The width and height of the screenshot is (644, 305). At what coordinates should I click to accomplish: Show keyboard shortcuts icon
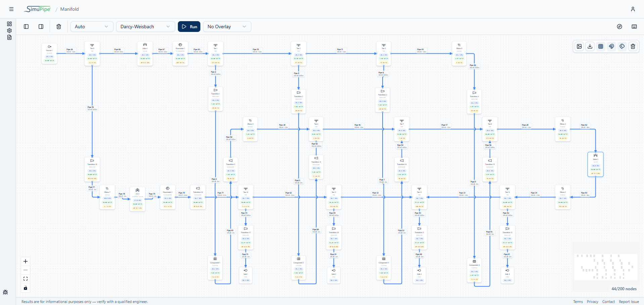[634, 27]
